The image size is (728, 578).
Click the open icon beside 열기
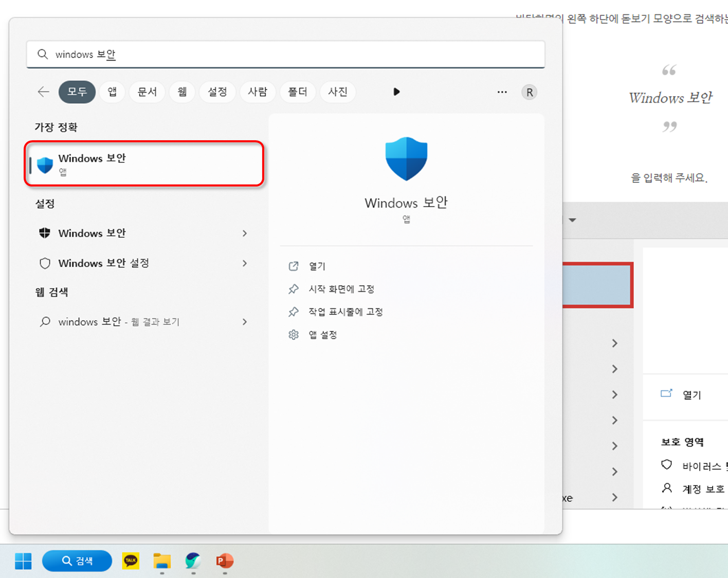[x=294, y=266]
